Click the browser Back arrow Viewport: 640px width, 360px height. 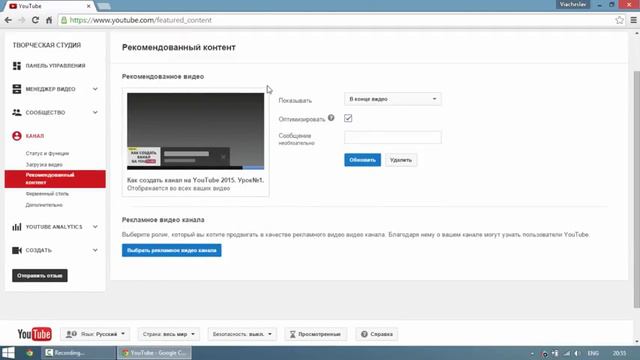(8, 20)
